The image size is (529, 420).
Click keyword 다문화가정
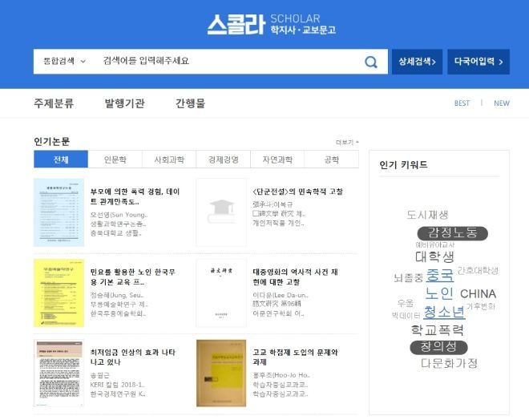click(x=450, y=363)
